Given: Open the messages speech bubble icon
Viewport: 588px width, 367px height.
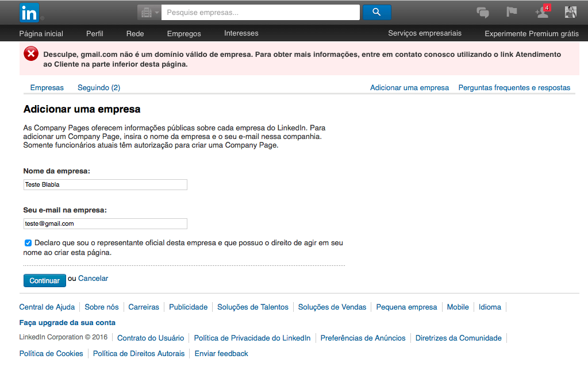Looking at the screenshot, I should pos(483,13).
